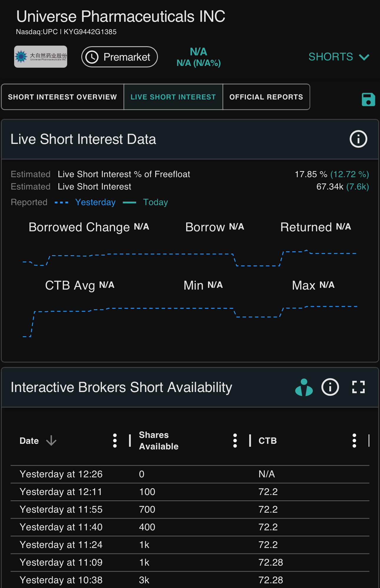The width and height of the screenshot is (380, 588).
Task: Click the Universe Pharmaceuticals company logo
Action: tap(41, 57)
